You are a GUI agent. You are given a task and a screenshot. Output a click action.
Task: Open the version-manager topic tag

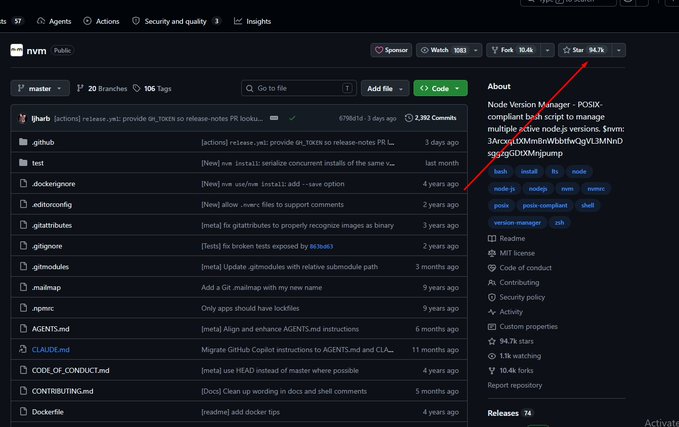(x=517, y=223)
